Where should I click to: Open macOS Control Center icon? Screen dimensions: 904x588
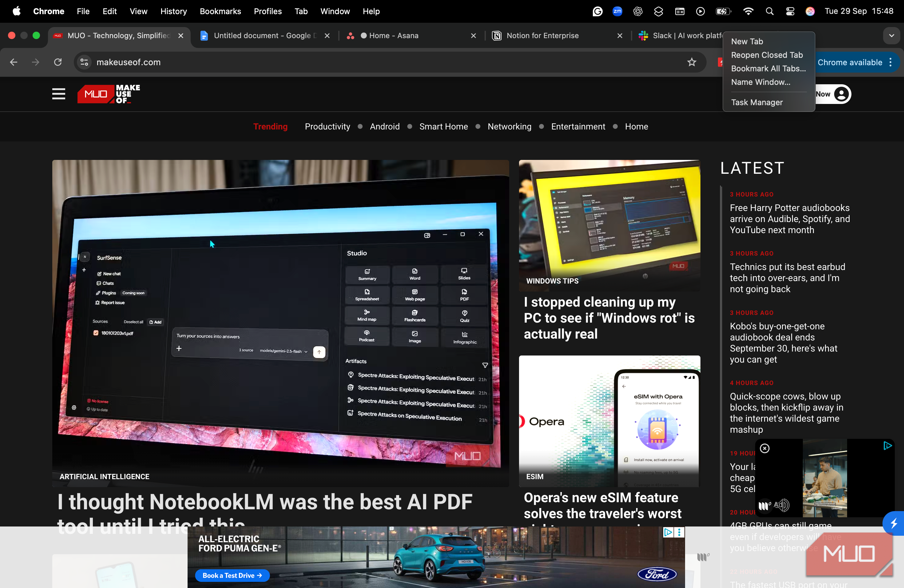pos(790,11)
